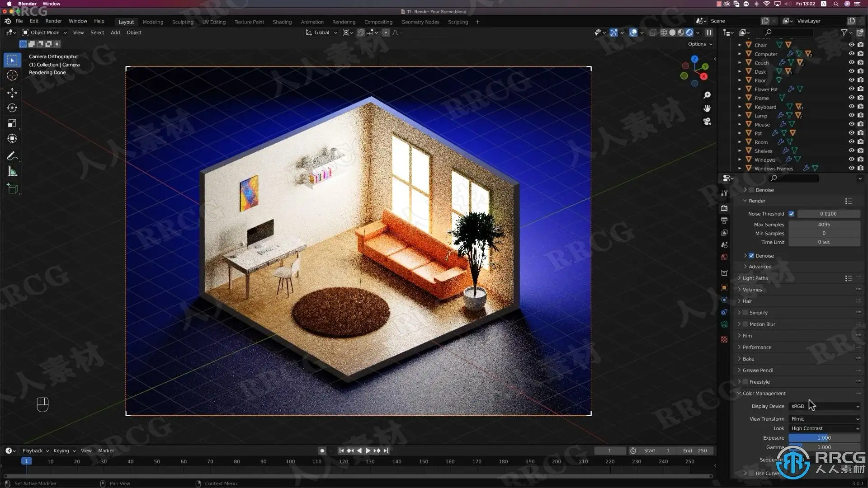Select the Move tool
This screenshot has height=488, width=868.
pyautogui.click(x=12, y=93)
